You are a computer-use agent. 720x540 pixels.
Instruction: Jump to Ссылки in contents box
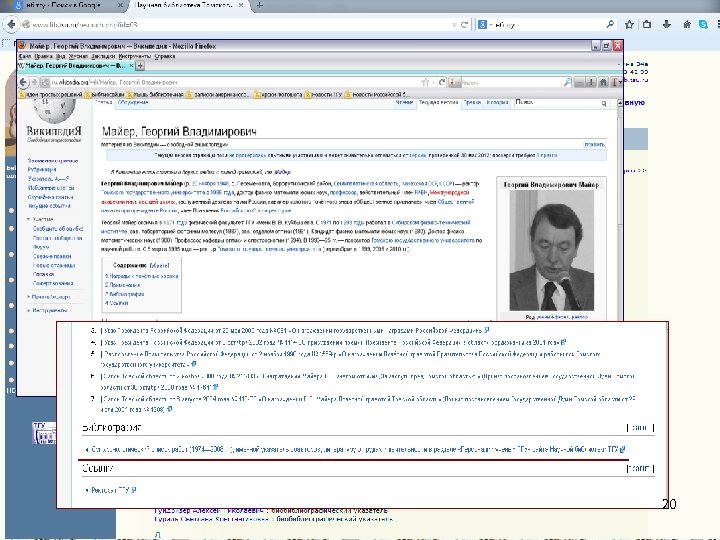pyautogui.click(x=117, y=303)
